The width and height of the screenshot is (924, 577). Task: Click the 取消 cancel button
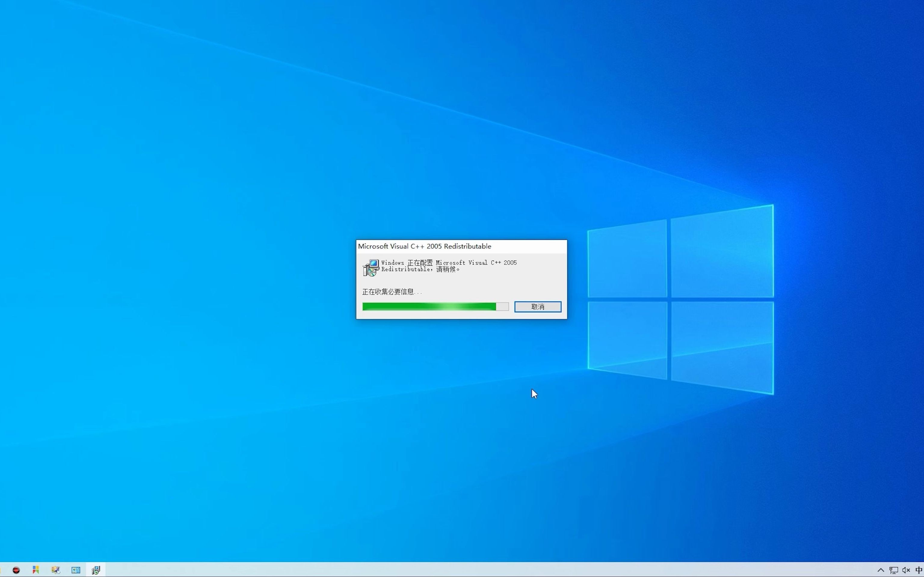tap(537, 307)
